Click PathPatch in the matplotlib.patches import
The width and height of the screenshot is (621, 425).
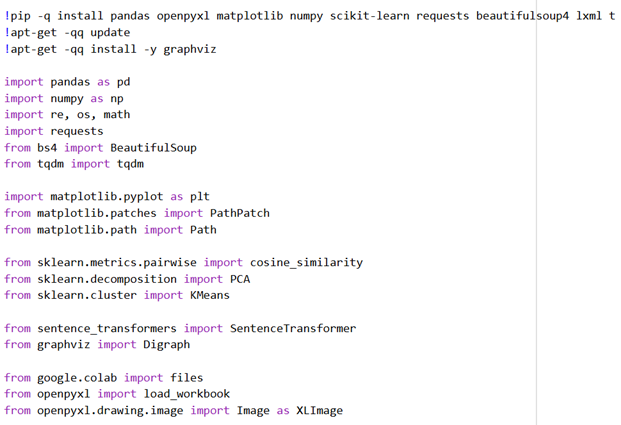239,213
